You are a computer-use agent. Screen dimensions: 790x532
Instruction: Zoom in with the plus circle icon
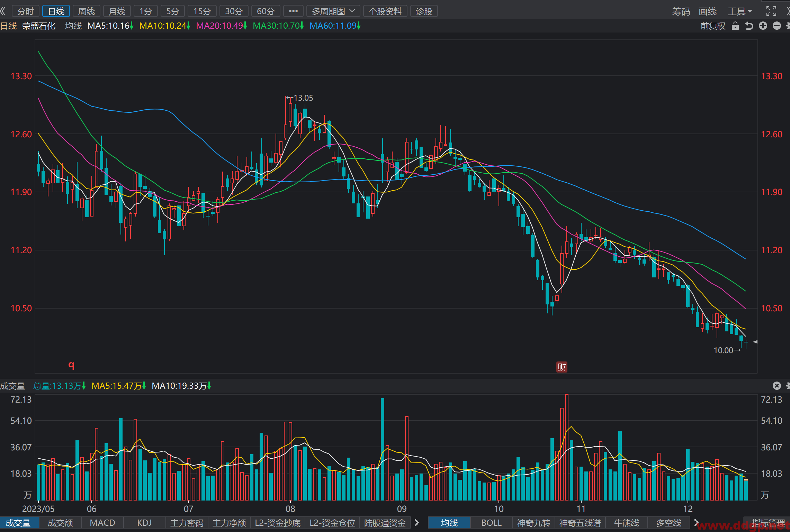pyautogui.click(x=763, y=26)
